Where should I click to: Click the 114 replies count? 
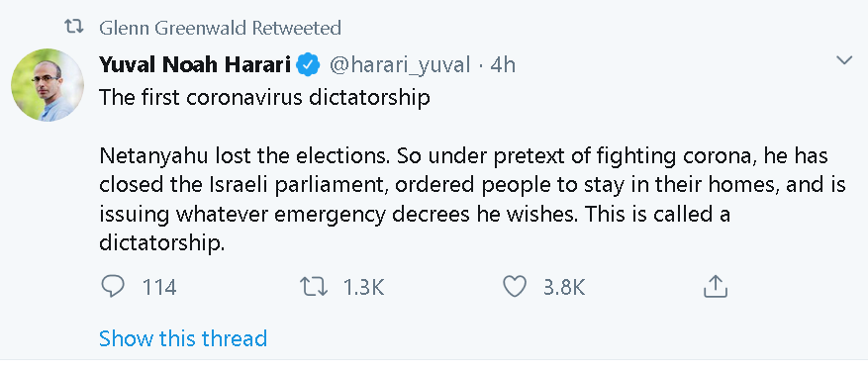[x=159, y=287]
